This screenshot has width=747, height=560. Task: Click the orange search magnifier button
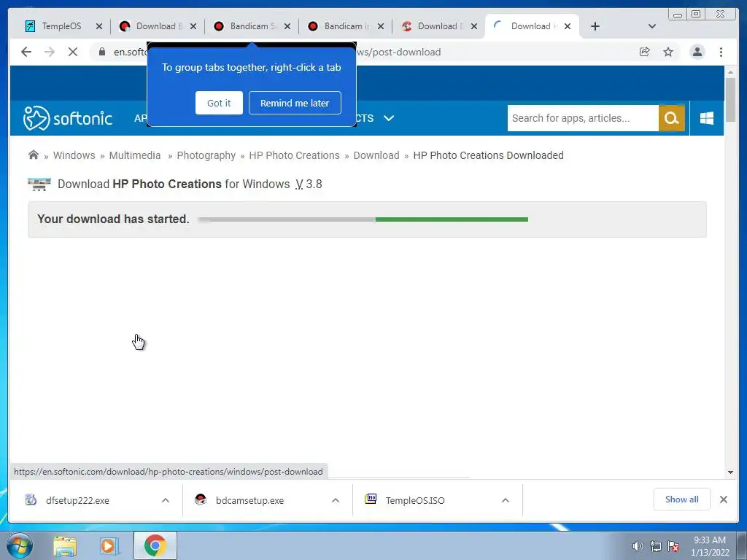(672, 118)
